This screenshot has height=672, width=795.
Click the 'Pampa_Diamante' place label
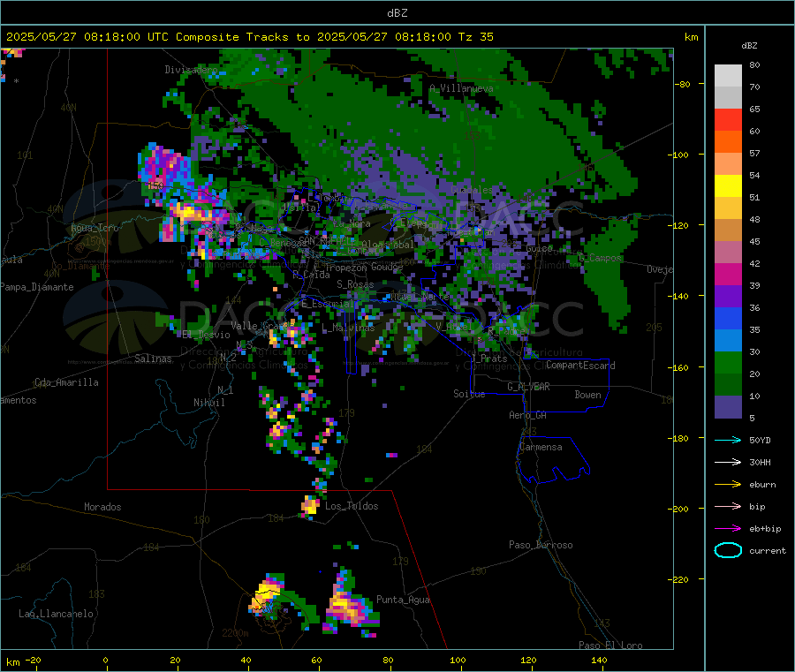coord(37,287)
